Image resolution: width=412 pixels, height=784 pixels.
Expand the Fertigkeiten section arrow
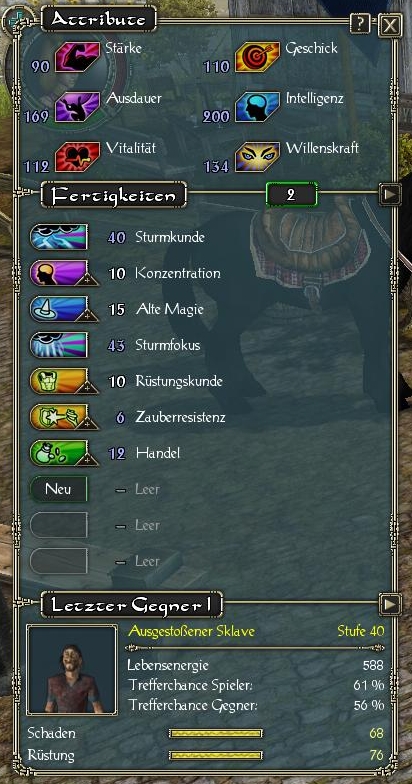click(x=390, y=195)
